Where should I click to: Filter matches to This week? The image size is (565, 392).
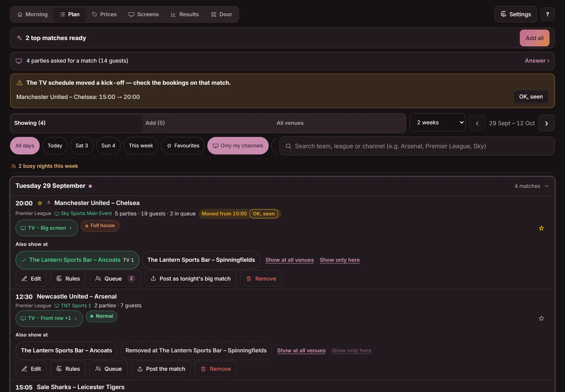(x=141, y=146)
